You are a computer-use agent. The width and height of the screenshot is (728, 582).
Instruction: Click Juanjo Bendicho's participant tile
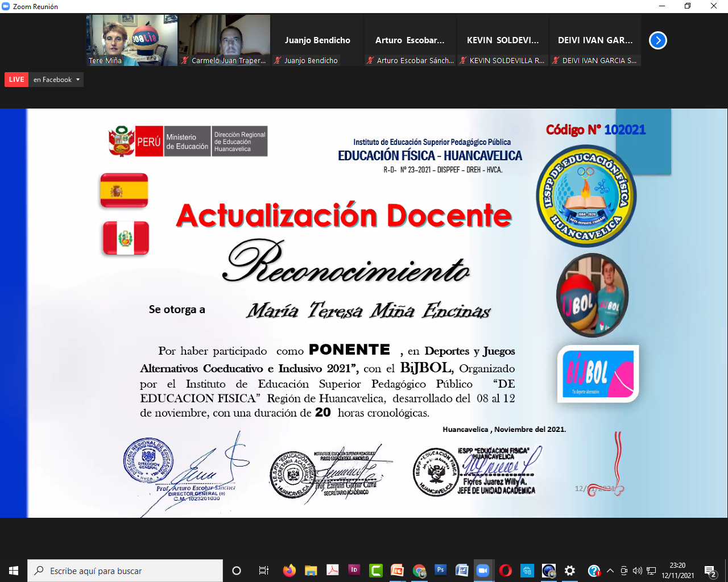click(x=317, y=40)
